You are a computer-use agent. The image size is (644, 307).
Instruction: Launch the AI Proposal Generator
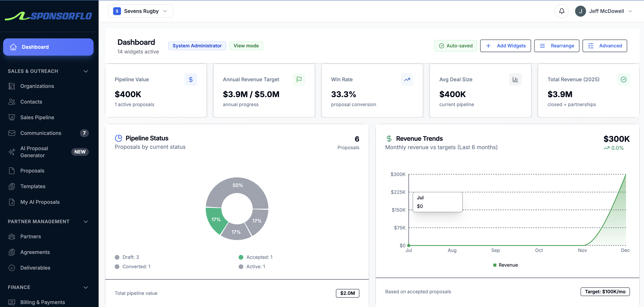[x=34, y=152]
